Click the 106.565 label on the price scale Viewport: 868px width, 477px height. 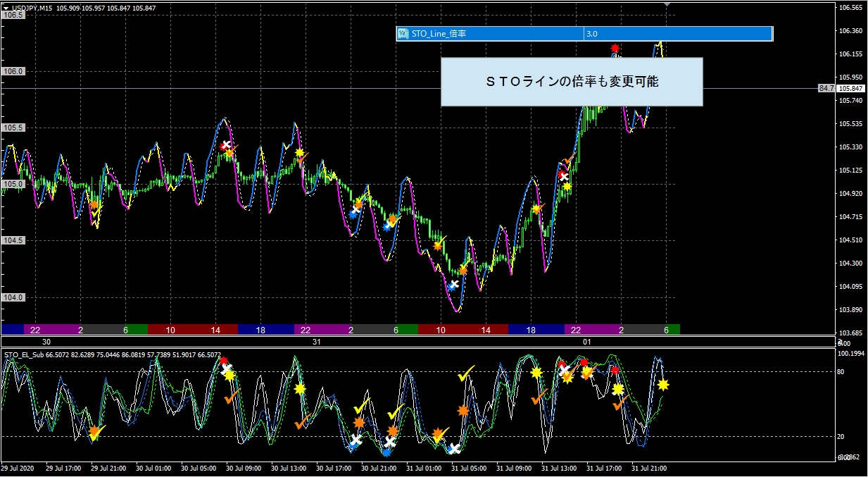tap(850, 8)
